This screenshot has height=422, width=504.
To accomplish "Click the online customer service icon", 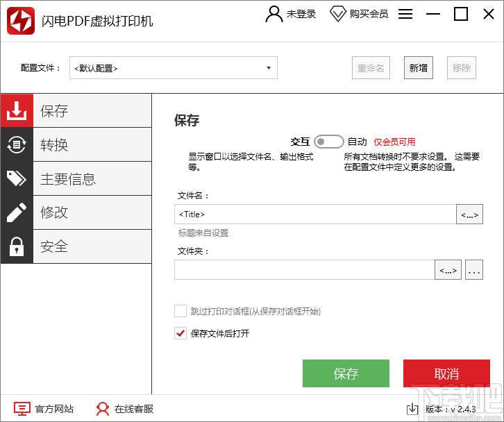I will coord(103,409).
